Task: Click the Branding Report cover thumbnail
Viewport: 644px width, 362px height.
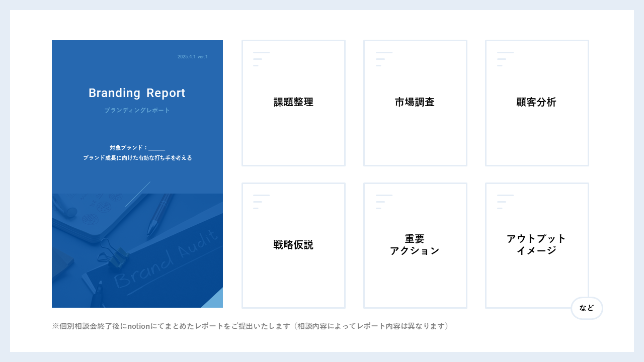Action: tap(137, 174)
